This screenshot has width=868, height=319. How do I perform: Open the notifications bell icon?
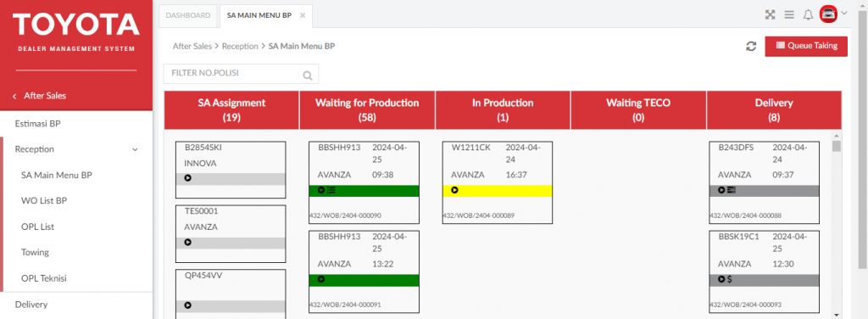(808, 15)
